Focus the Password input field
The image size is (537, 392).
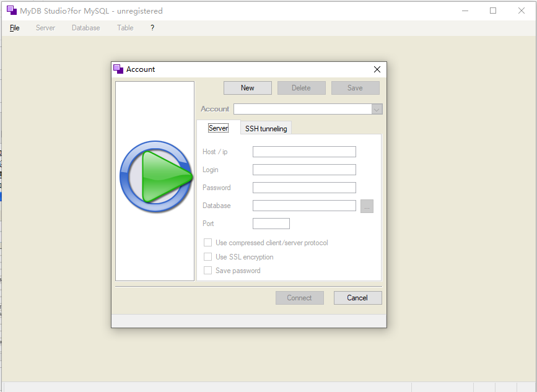tap(304, 188)
